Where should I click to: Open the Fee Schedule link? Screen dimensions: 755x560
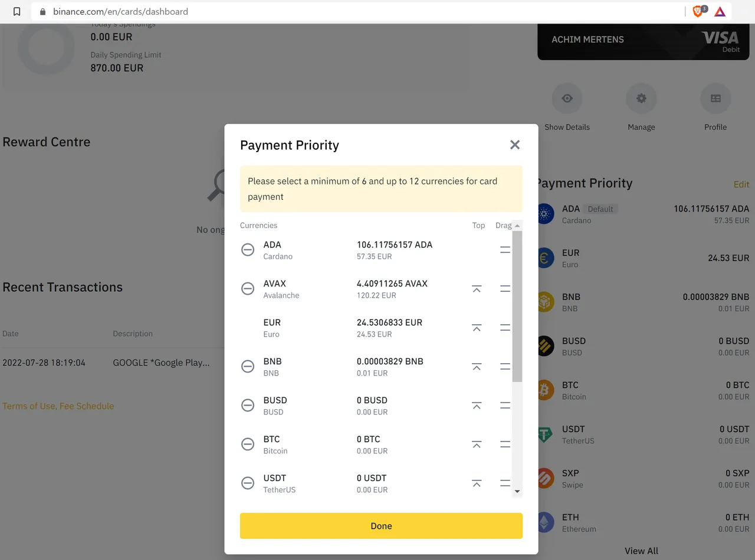[87, 406]
